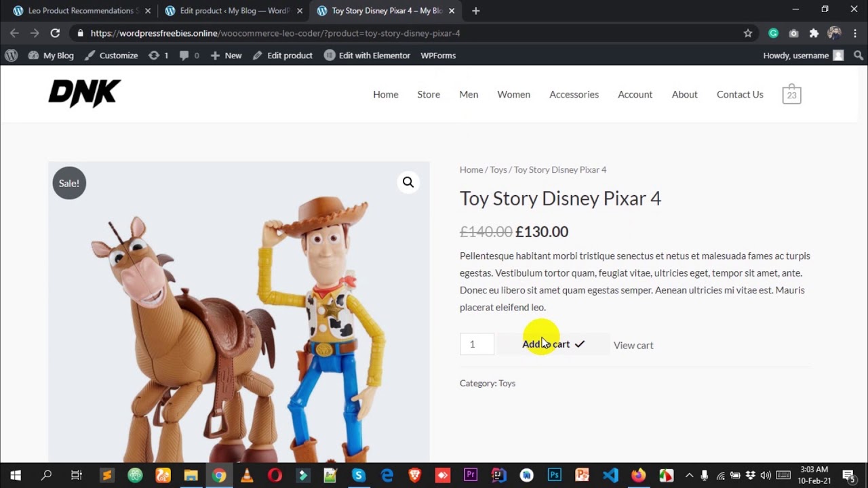Click the Add to cart button

click(x=554, y=344)
